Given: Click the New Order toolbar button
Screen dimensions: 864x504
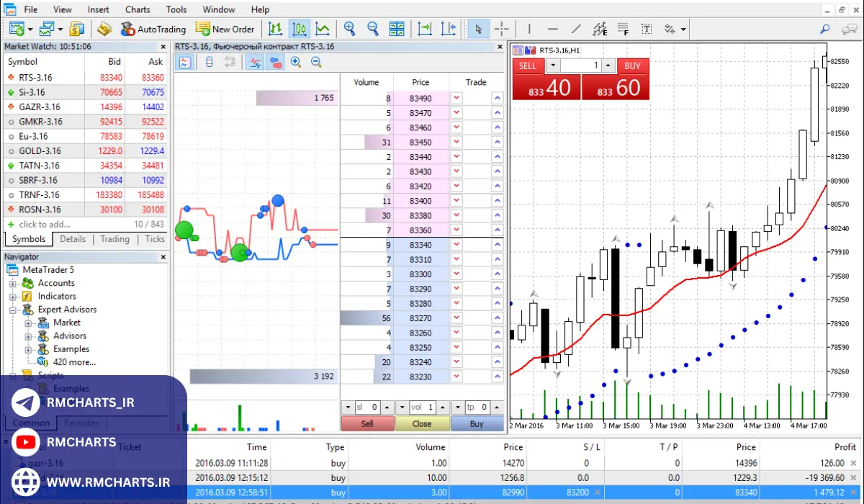Looking at the screenshot, I should [225, 29].
